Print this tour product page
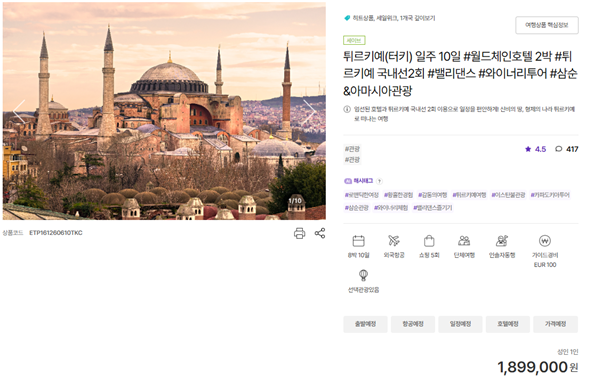This screenshot has width=602, height=383. click(x=299, y=233)
